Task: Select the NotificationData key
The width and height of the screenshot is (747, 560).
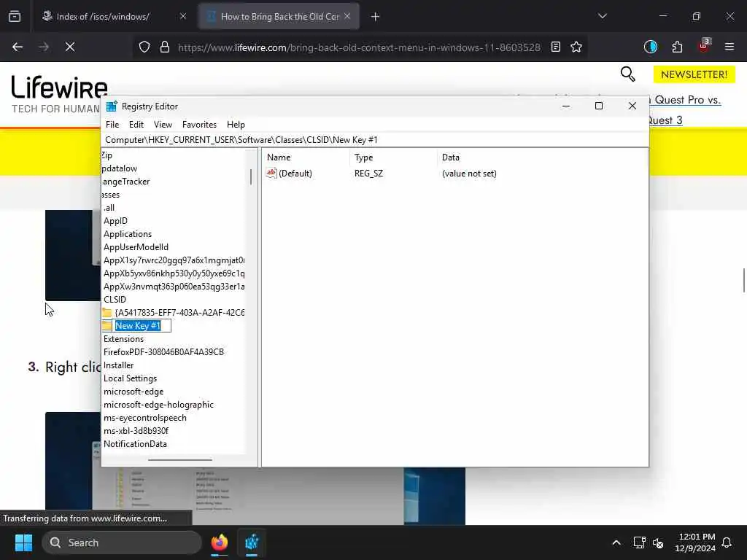Action: click(135, 444)
